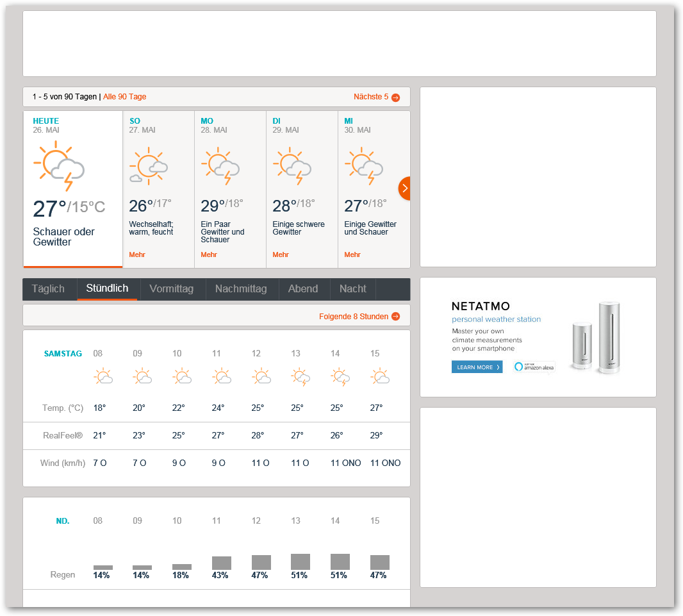Viewport: 683px width, 616px height.
Task: Click today's thunderstorm weather icon
Action: [x=59, y=168]
